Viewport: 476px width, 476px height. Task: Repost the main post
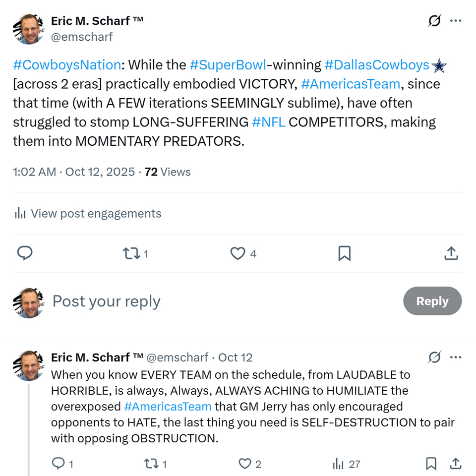(131, 253)
